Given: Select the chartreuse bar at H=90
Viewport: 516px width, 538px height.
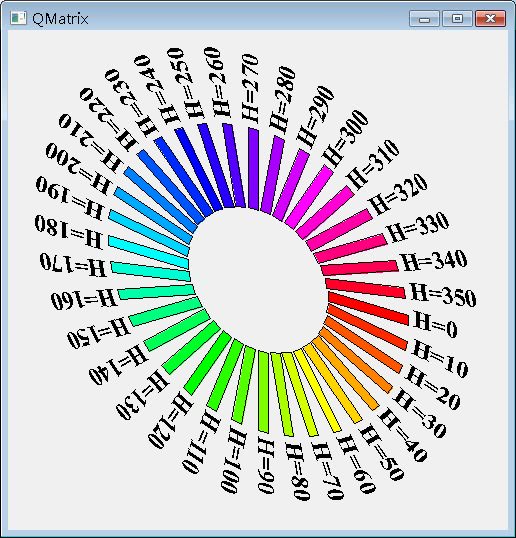Looking at the screenshot, I should pos(263,392).
